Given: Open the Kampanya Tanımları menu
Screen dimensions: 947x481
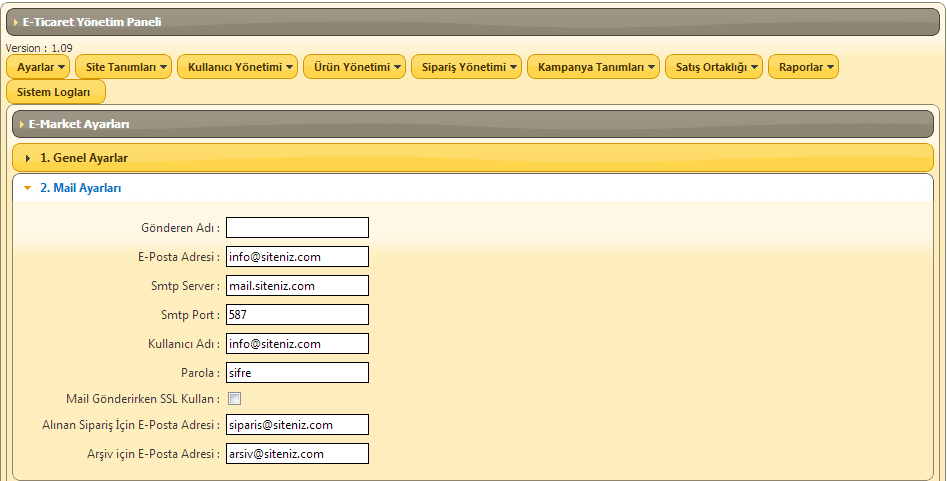Looking at the screenshot, I should [593, 67].
